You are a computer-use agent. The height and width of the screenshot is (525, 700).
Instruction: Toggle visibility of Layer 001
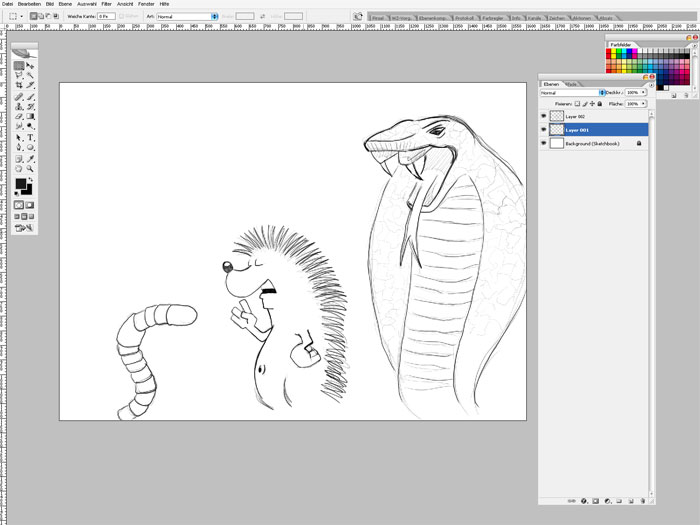coord(544,130)
